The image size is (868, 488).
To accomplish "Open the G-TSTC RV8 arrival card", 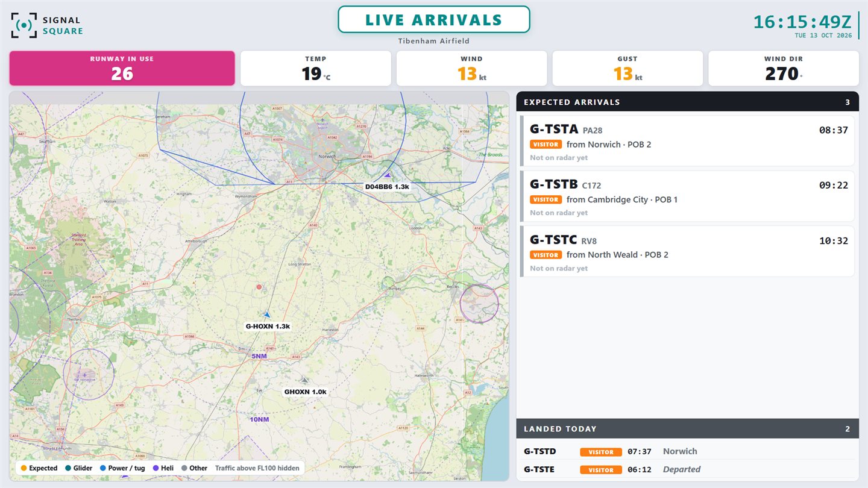I will coord(688,251).
